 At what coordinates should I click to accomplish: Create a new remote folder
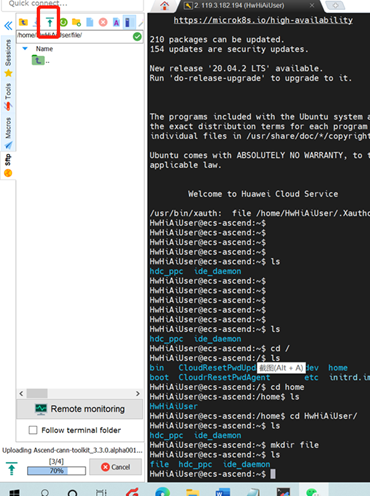coord(76,22)
